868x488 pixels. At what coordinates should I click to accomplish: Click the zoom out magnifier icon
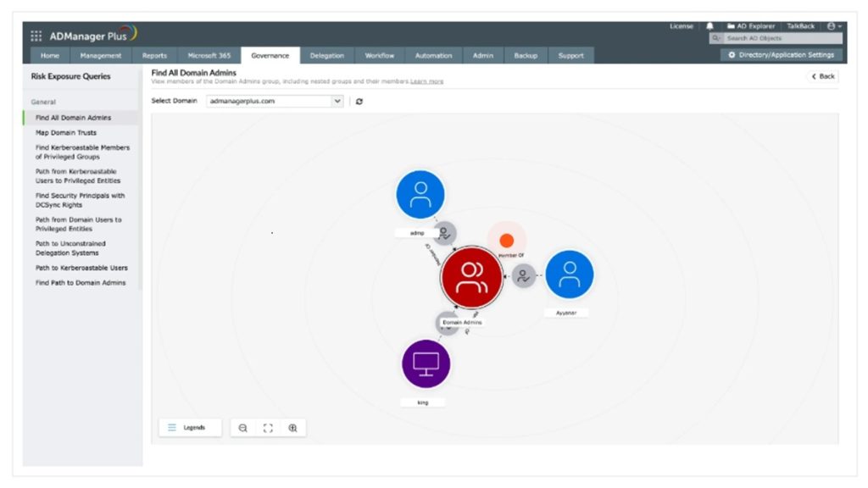243,428
